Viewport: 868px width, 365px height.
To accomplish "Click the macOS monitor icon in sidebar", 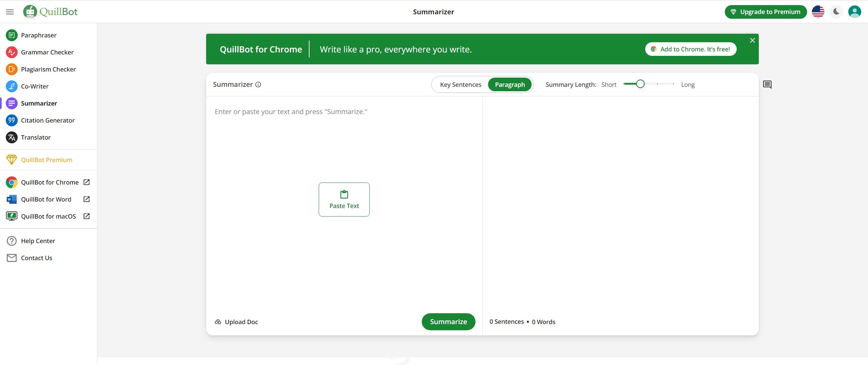I will [12, 216].
